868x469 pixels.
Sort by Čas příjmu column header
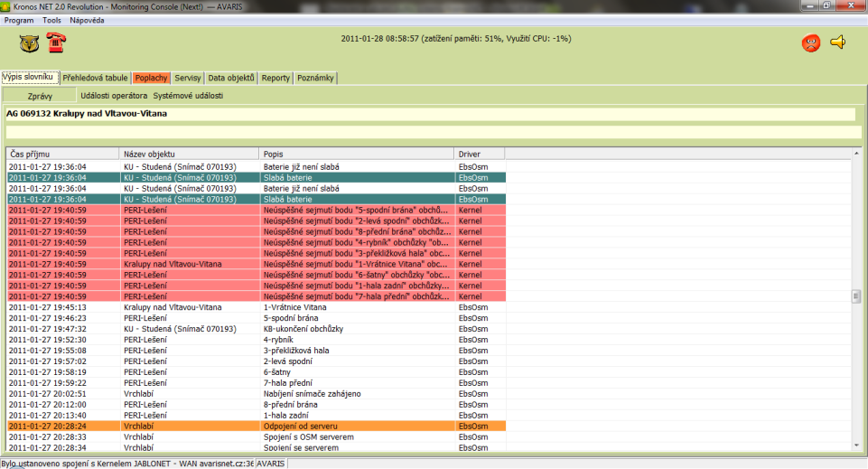[x=63, y=154]
